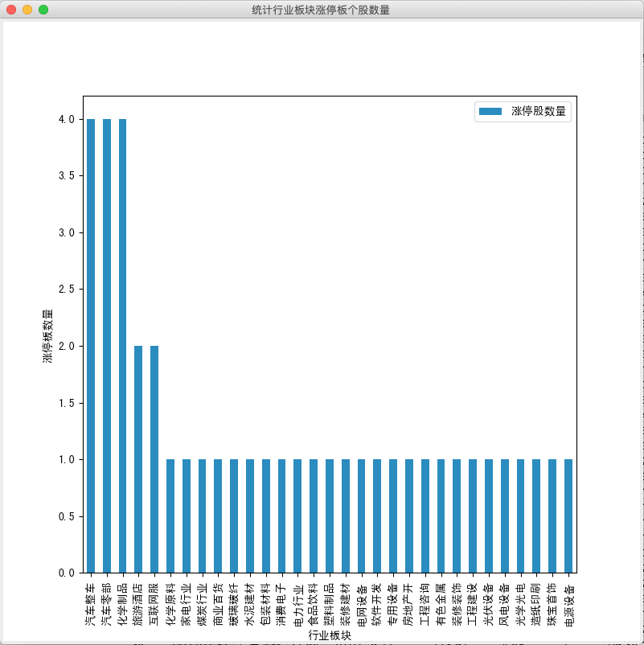Click the bar for 汽车零部
644x645 pixels.
(107, 346)
